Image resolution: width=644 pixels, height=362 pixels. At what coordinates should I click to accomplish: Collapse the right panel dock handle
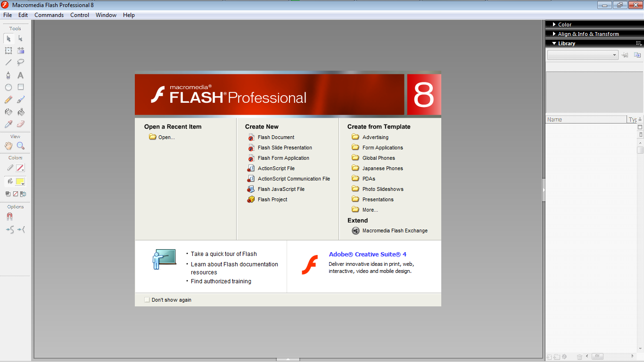point(544,190)
